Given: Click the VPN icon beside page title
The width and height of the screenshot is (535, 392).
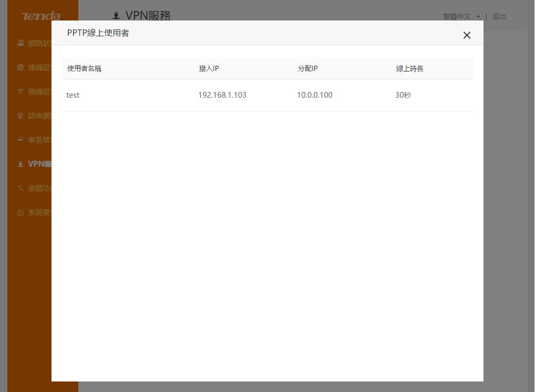Looking at the screenshot, I should 116,15.
